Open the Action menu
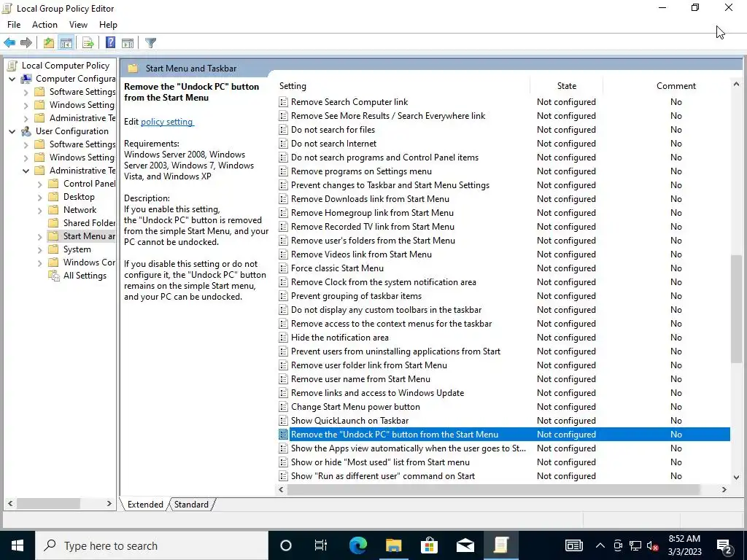The height and width of the screenshot is (560, 747). click(x=44, y=25)
